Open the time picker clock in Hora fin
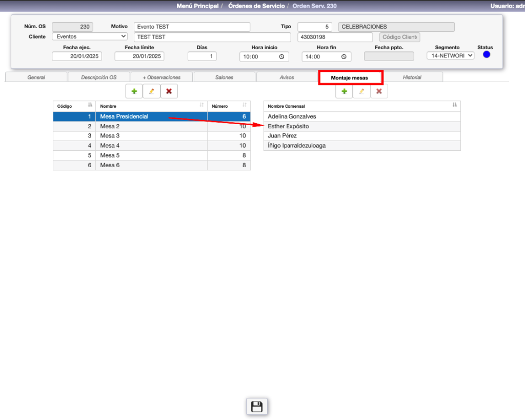This screenshot has height=420, width=525. 344,57
